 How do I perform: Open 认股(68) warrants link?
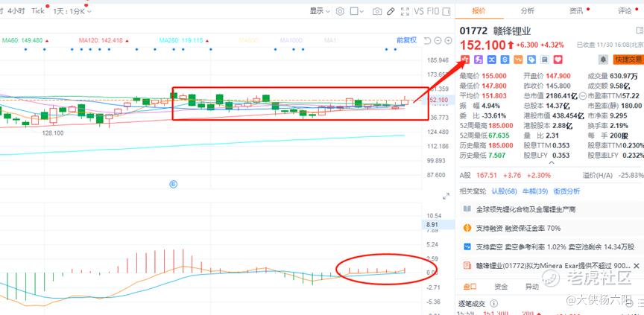pyautogui.click(x=505, y=191)
